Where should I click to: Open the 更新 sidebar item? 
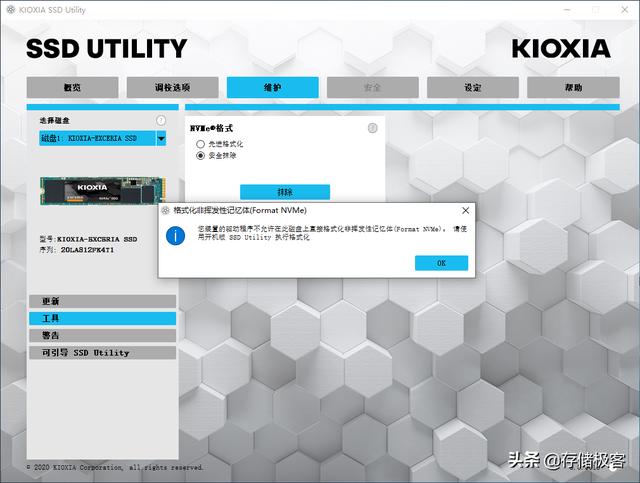(x=102, y=301)
